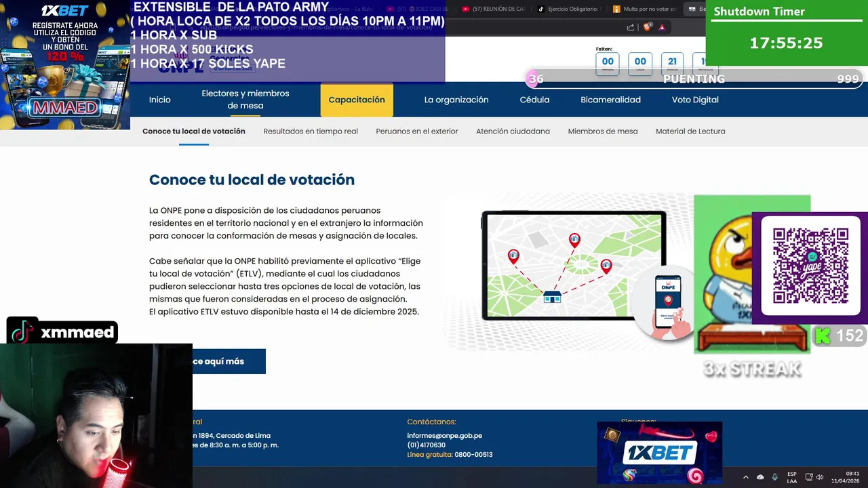Go to the Cédula menu item
The height and width of the screenshot is (488, 868).
534,100
